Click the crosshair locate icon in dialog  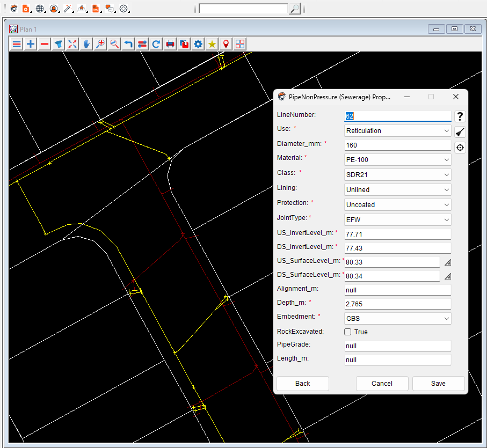(460, 148)
